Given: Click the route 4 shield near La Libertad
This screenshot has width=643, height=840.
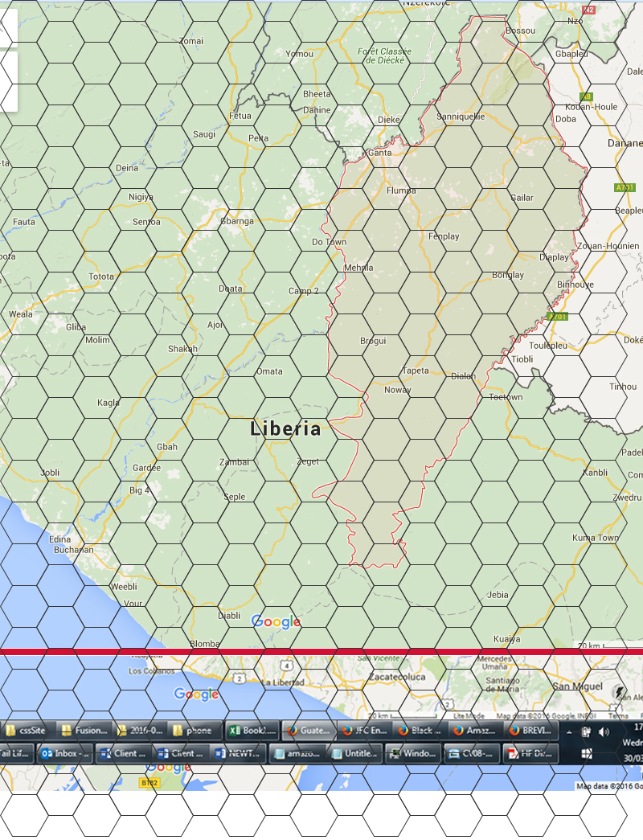Looking at the screenshot, I should pyautogui.click(x=287, y=666).
